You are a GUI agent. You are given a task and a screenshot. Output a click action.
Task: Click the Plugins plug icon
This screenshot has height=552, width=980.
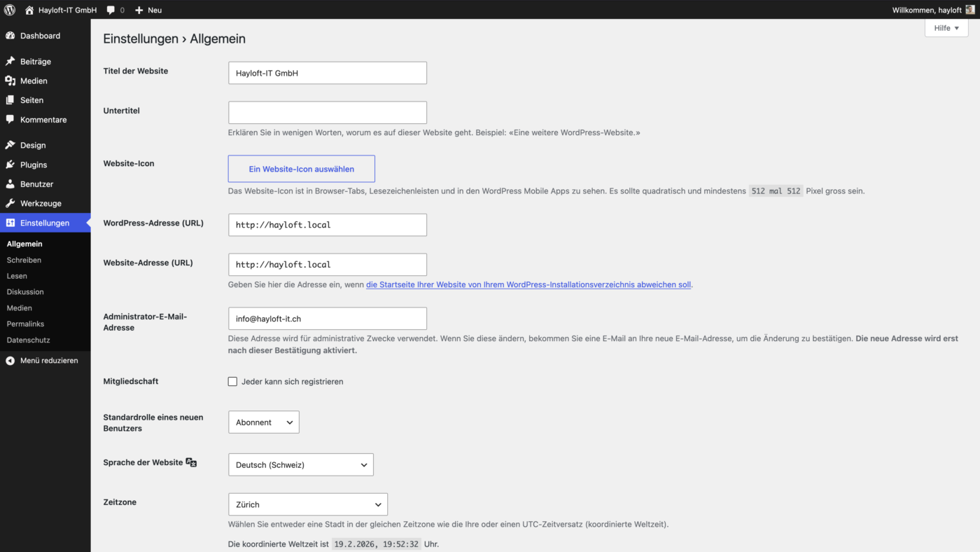[x=10, y=165]
